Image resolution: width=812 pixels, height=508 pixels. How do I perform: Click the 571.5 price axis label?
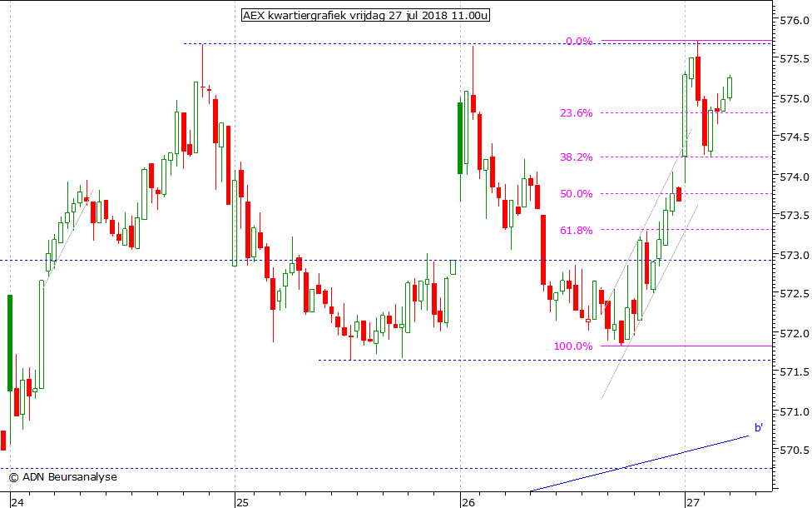pos(794,372)
